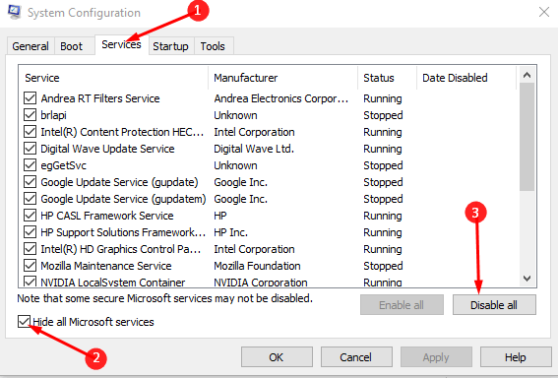Select the Andrea Electronics Corpor... manufacturer cell
The image size is (558, 378).
pyautogui.click(x=281, y=98)
